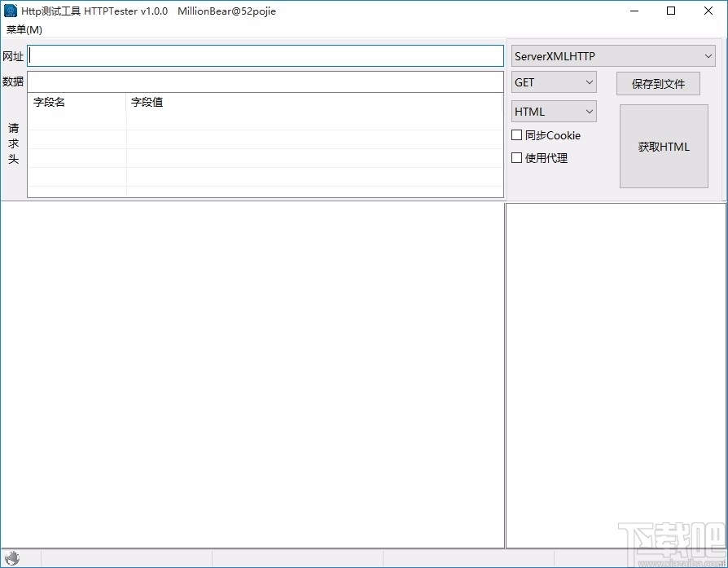Click the HTTPTester app icon in title bar
This screenshot has width=728, height=568.
10,11
